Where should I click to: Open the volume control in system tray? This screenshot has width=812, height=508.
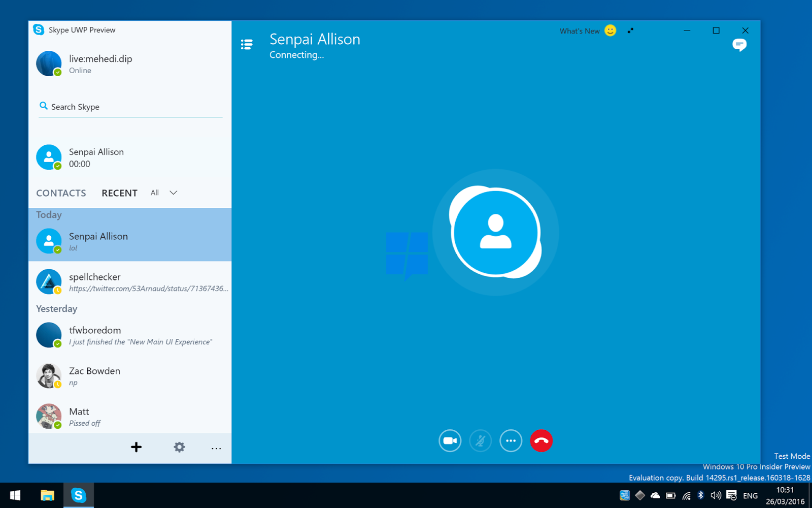click(x=716, y=495)
